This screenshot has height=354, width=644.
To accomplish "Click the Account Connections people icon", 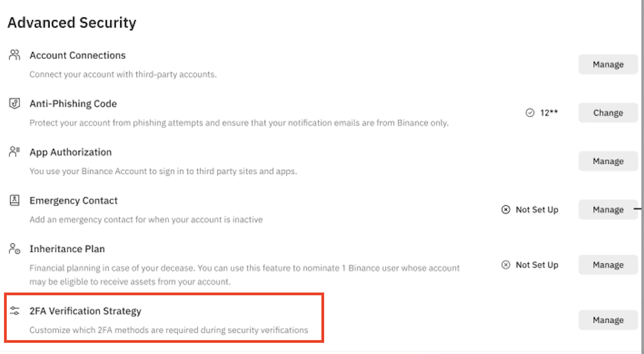I will [15, 55].
